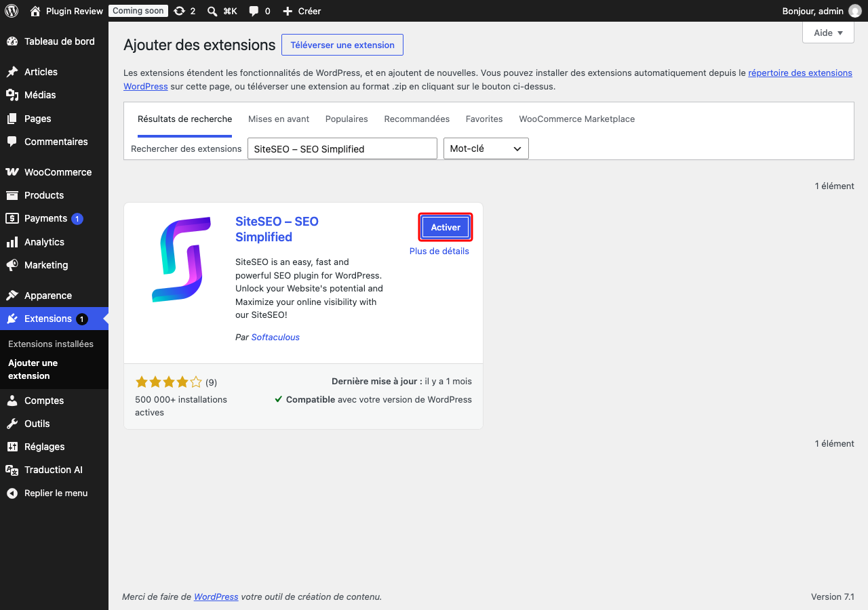Click the Coming soon badge
This screenshot has height=610, width=868.
coord(138,11)
